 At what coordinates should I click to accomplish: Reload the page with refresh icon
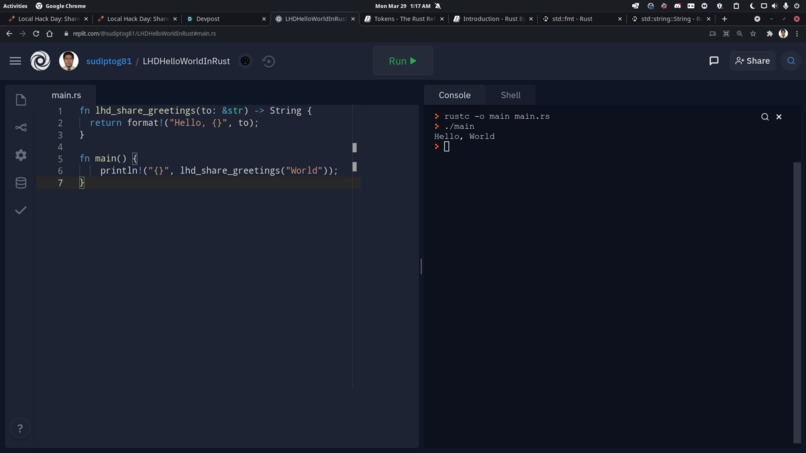[36, 33]
